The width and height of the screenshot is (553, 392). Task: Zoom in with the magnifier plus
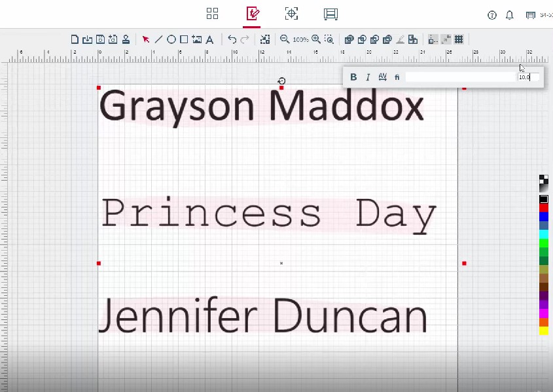point(316,39)
